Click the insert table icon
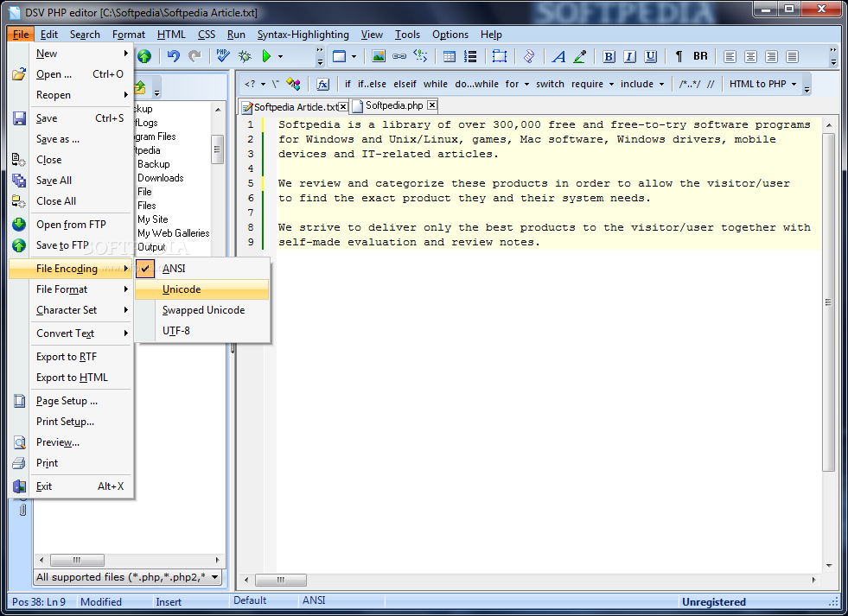Screen dimensions: 848x616 (x=449, y=56)
